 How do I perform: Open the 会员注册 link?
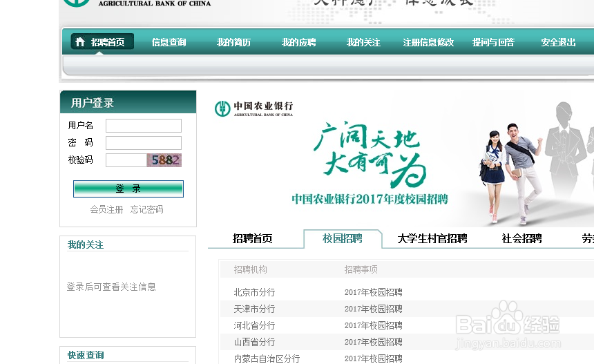coord(106,209)
